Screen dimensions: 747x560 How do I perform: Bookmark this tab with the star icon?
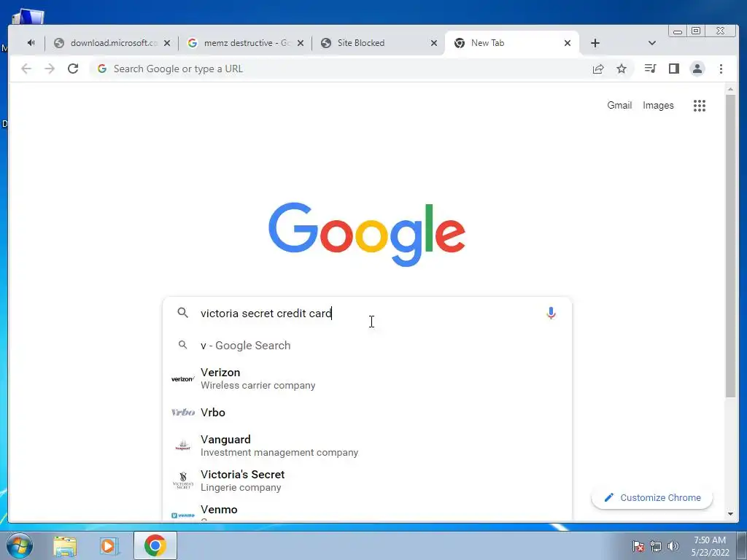click(x=622, y=69)
